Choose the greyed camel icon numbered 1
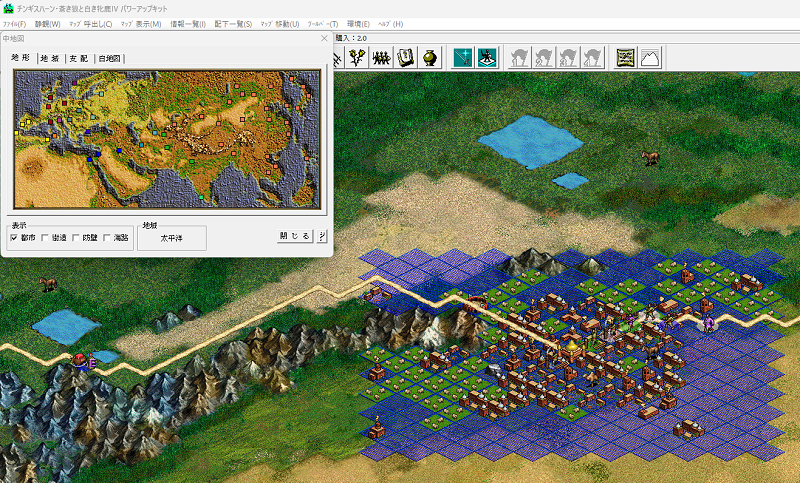The image size is (800, 483). click(519, 57)
